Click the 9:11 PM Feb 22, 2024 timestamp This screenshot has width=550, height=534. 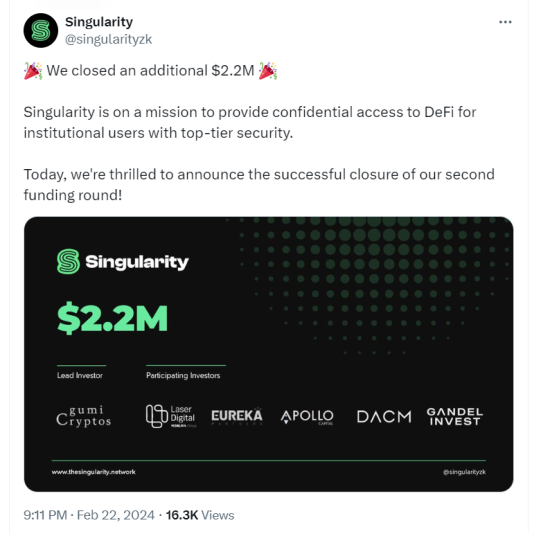tap(89, 515)
